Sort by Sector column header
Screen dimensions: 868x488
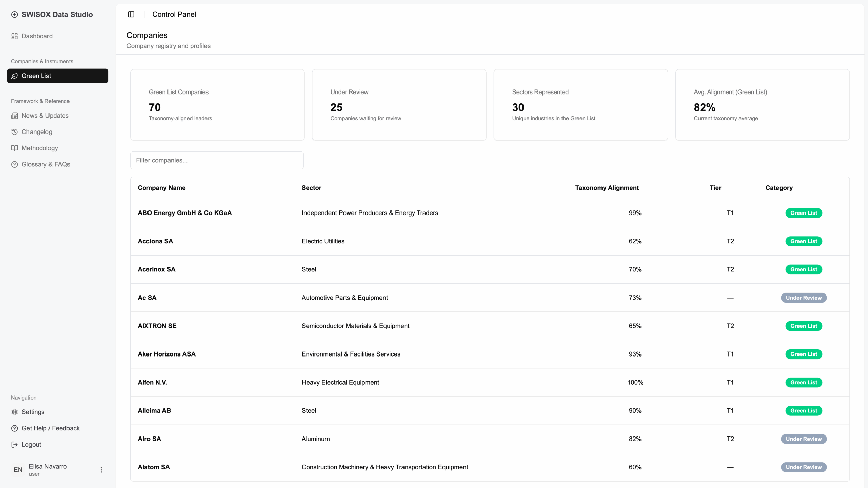pyautogui.click(x=311, y=188)
